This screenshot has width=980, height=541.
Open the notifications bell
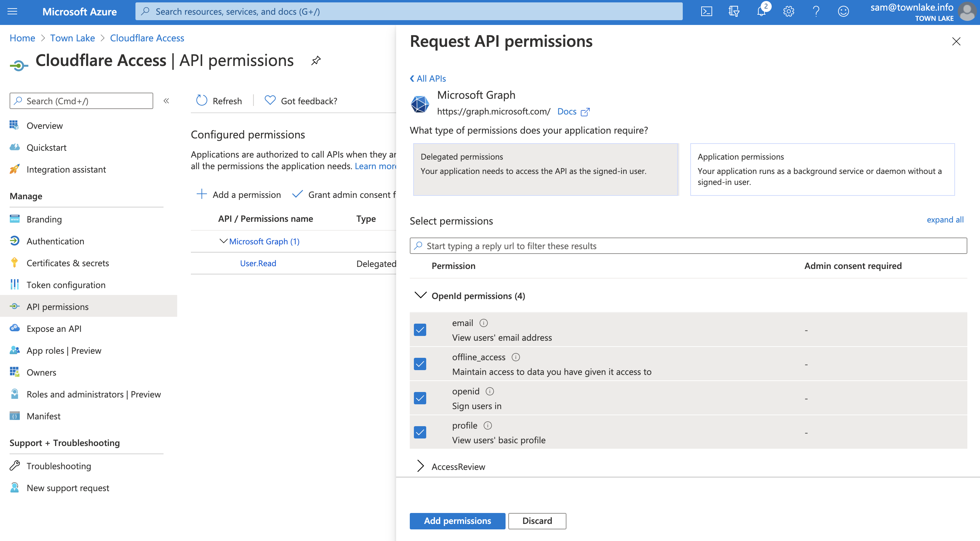[x=761, y=11]
